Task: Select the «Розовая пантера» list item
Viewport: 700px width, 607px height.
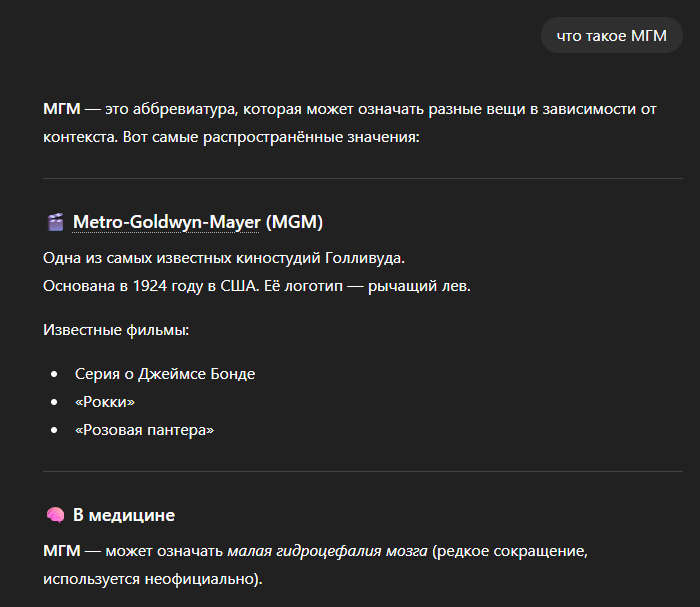Action: coord(145,430)
